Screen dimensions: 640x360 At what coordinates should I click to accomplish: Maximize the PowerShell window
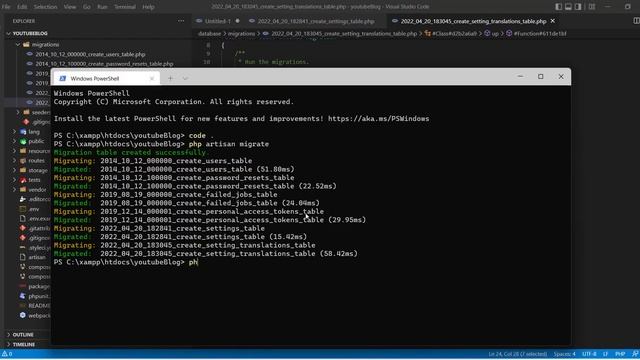[540, 77]
